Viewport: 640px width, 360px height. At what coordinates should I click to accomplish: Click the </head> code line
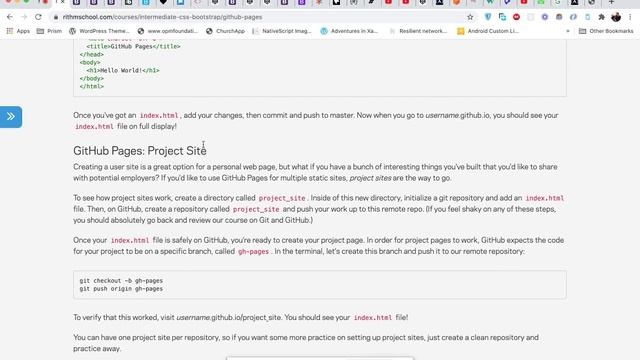[92, 55]
